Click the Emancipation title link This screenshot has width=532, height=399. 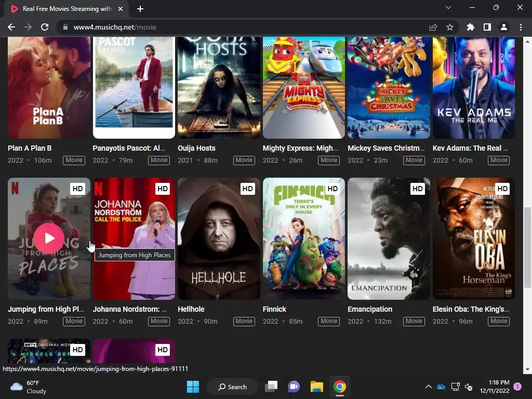pyautogui.click(x=370, y=309)
